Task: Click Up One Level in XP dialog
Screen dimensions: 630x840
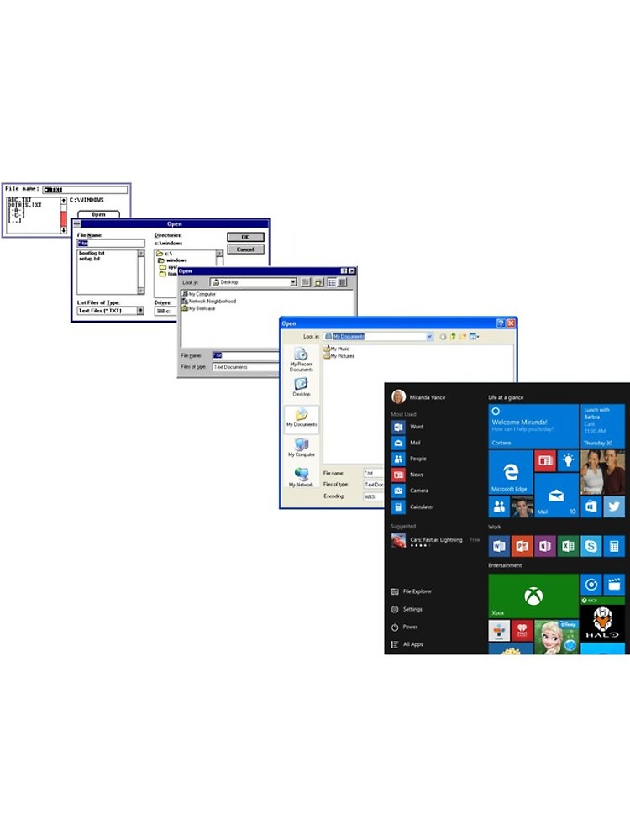Action: click(x=453, y=337)
